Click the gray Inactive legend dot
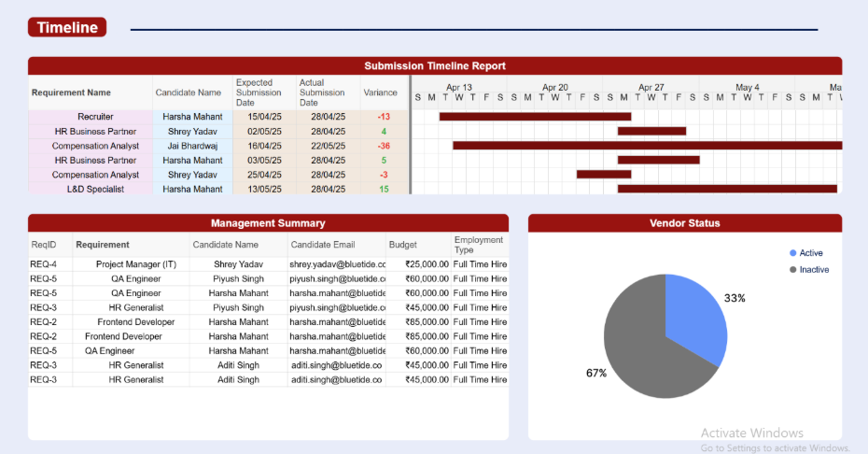 pyautogui.click(x=793, y=270)
